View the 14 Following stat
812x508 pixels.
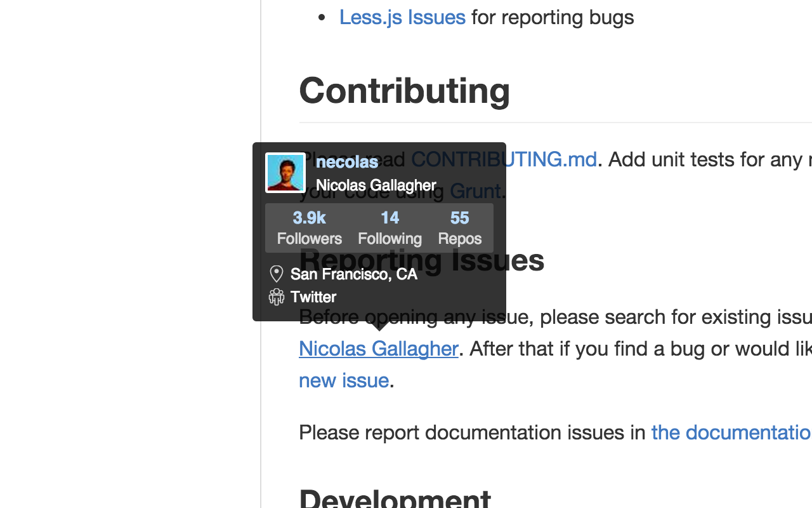coord(390,227)
